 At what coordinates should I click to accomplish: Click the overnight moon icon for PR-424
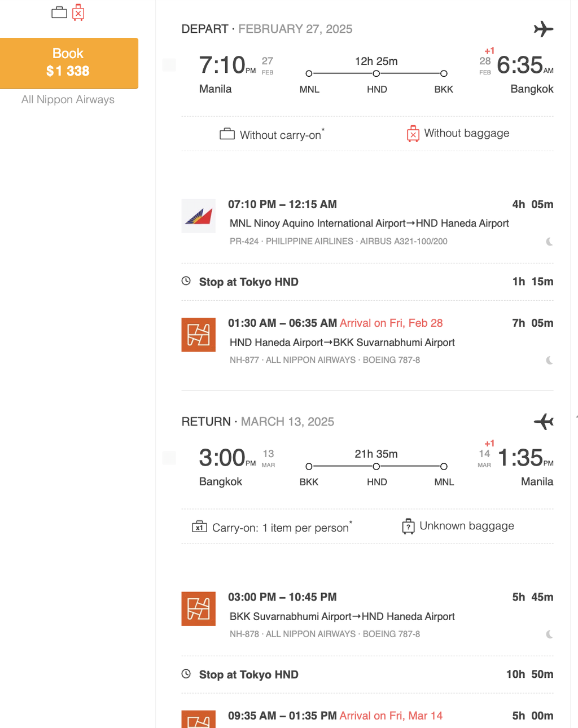(x=549, y=242)
